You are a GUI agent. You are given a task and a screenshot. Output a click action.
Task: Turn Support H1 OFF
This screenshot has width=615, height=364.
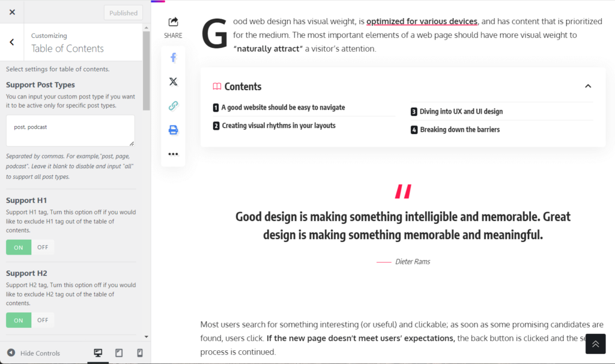[x=43, y=247]
